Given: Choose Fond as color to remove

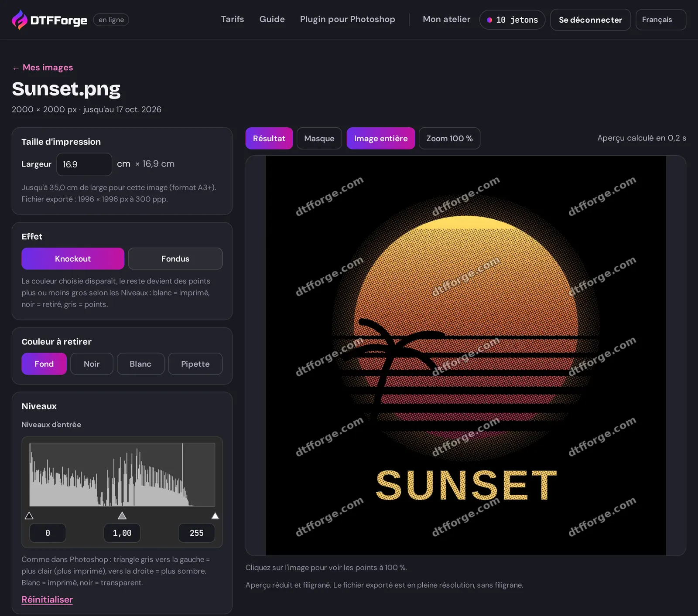Looking at the screenshot, I should point(44,364).
